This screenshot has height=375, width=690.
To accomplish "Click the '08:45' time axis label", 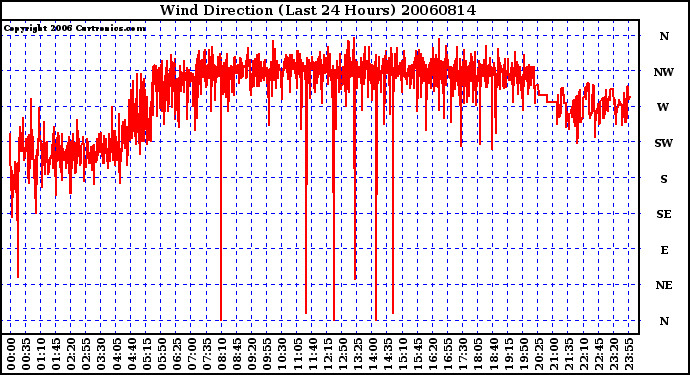I will (x=237, y=354).
